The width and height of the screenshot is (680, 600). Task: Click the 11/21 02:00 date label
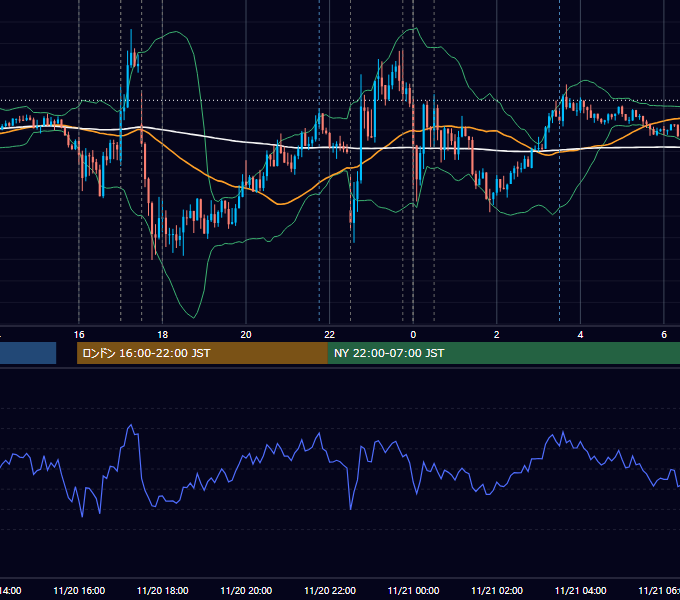[497, 591]
